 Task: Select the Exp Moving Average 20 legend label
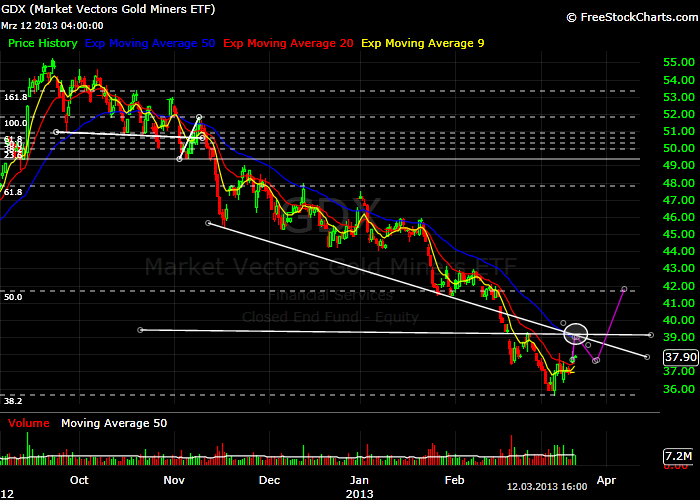(x=288, y=43)
